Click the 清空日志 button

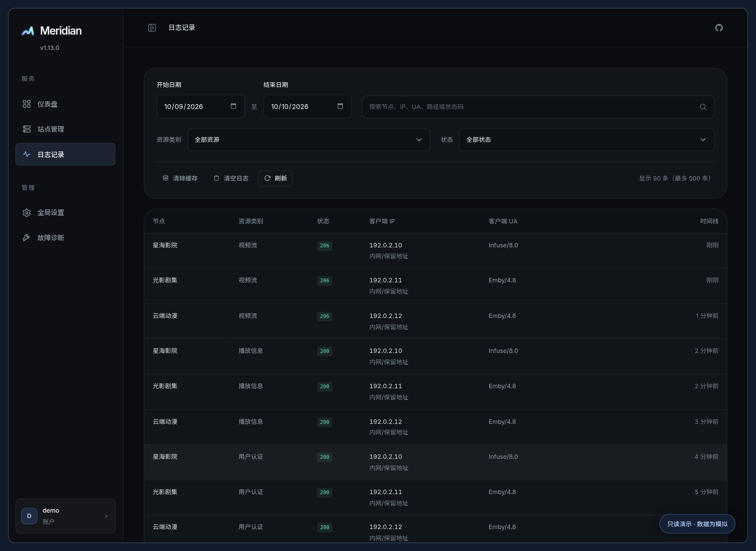tap(231, 178)
